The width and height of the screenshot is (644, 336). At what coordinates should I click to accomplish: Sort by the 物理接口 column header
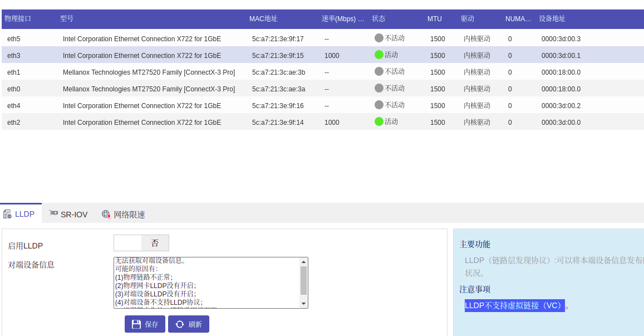tap(18, 19)
